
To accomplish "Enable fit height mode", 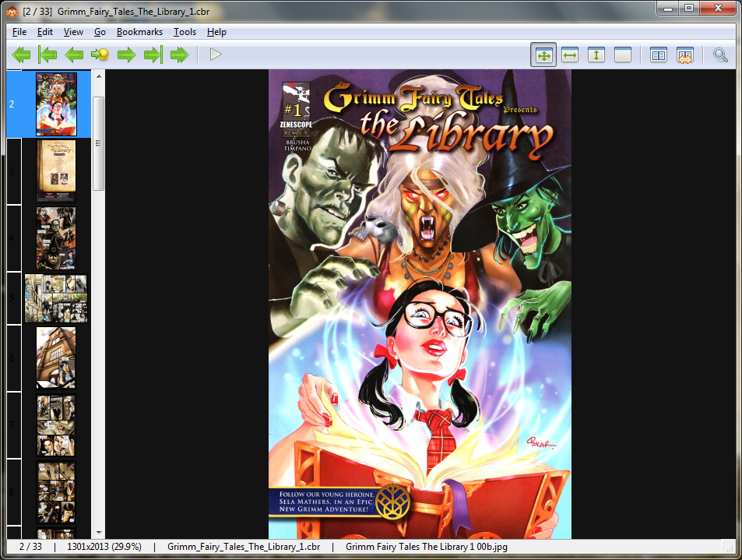I will click(596, 55).
